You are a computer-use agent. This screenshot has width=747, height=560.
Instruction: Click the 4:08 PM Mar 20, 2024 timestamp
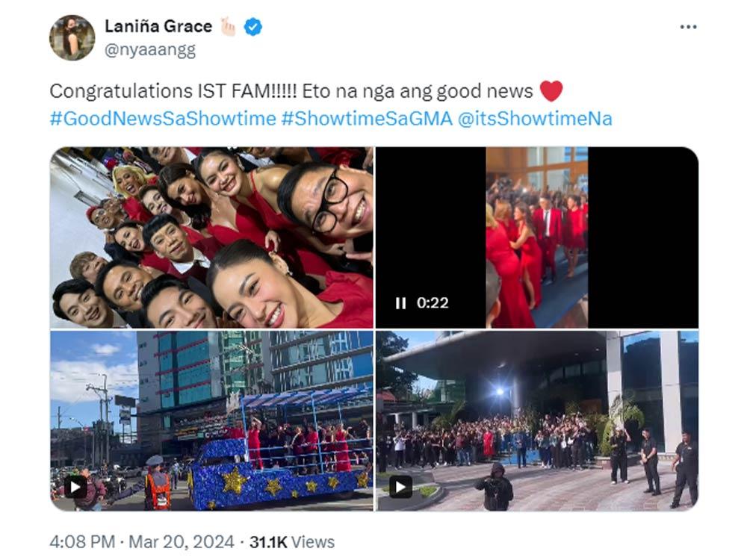click(x=141, y=542)
